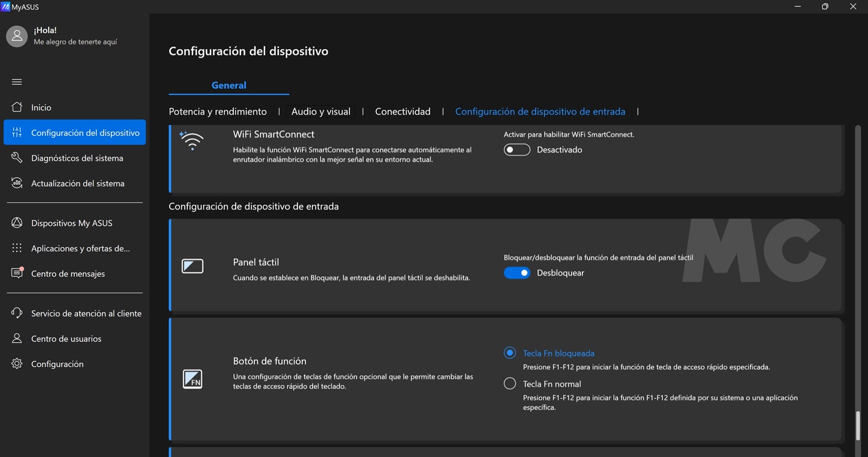Go to Audio y visual section
This screenshot has height=457, width=868.
(x=321, y=112)
